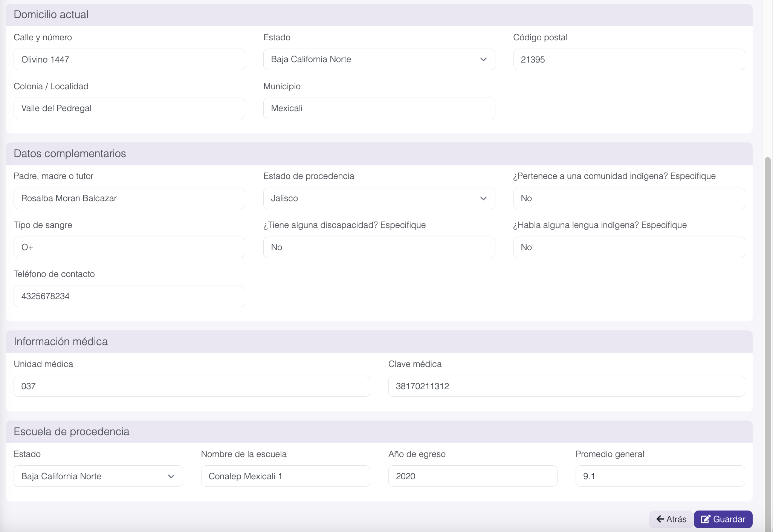Click the Código postal label
Viewport: 773px width, 532px height.
tap(540, 37)
